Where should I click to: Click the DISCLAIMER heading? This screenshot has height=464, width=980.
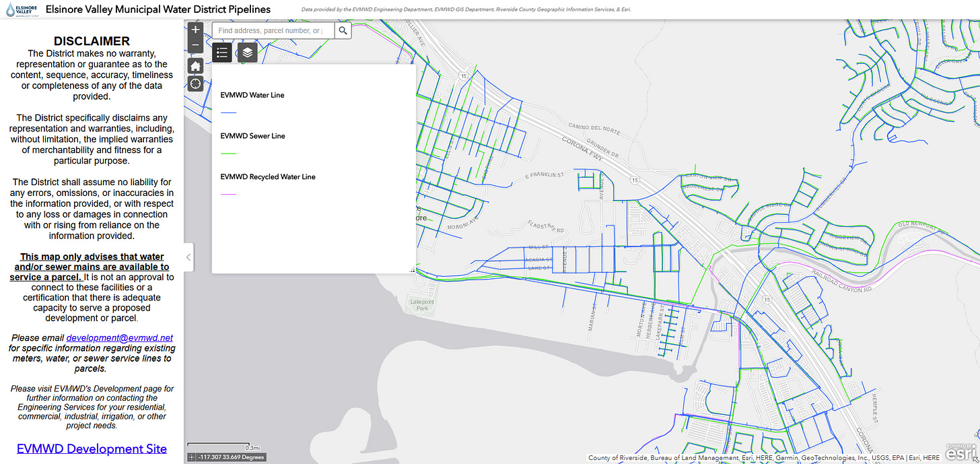coord(92,42)
